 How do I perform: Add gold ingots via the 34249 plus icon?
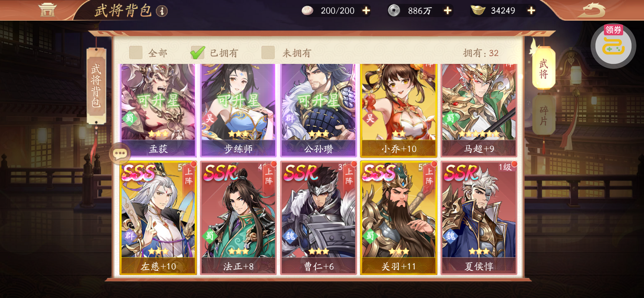tap(531, 11)
